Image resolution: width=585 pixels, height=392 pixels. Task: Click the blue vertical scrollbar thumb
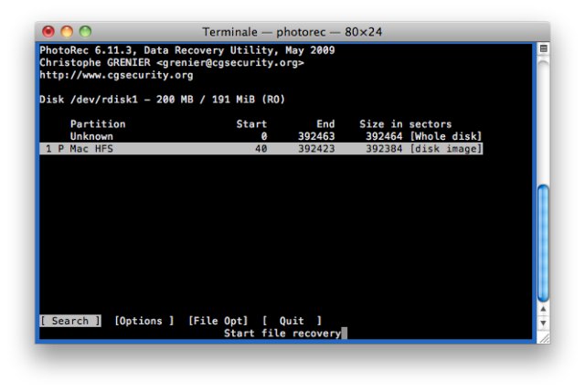pyautogui.click(x=543, y=243)
